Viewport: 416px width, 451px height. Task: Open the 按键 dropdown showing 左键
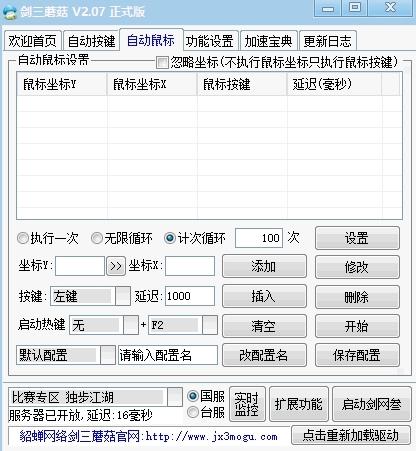click(x=90, y=296)
